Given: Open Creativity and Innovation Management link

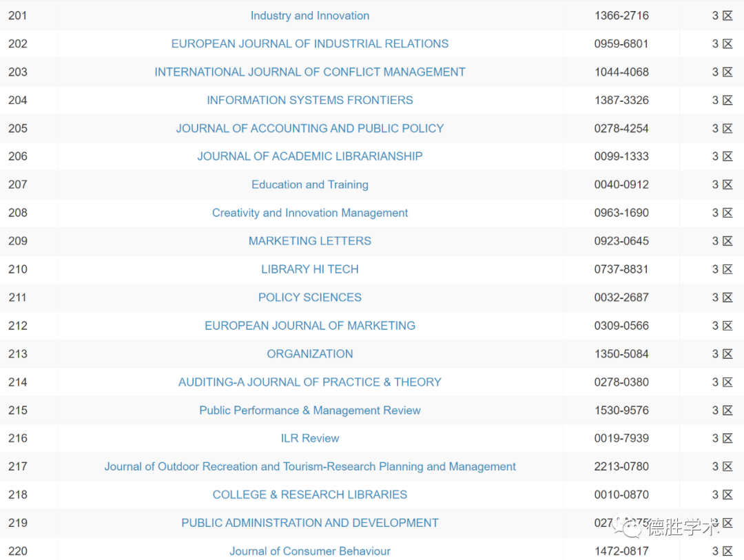Looking at the screenshot, I should click(310, 213).
